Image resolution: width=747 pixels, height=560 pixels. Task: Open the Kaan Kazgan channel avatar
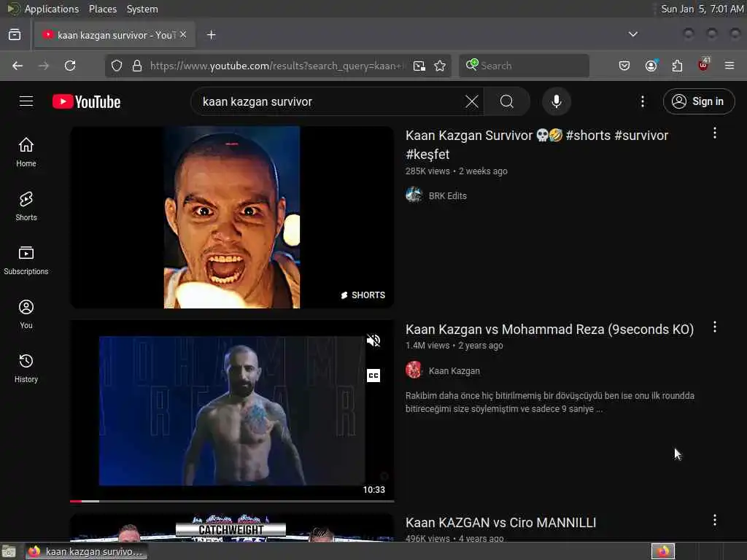[x=414, y=370]
